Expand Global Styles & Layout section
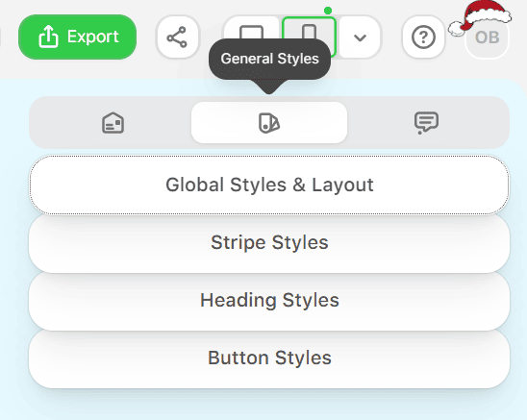Screen dimensions: 527x420 [269, 185]
